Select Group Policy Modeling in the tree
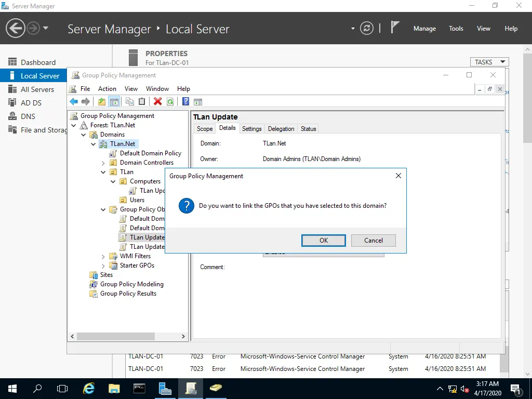 (x=131, y=284)
